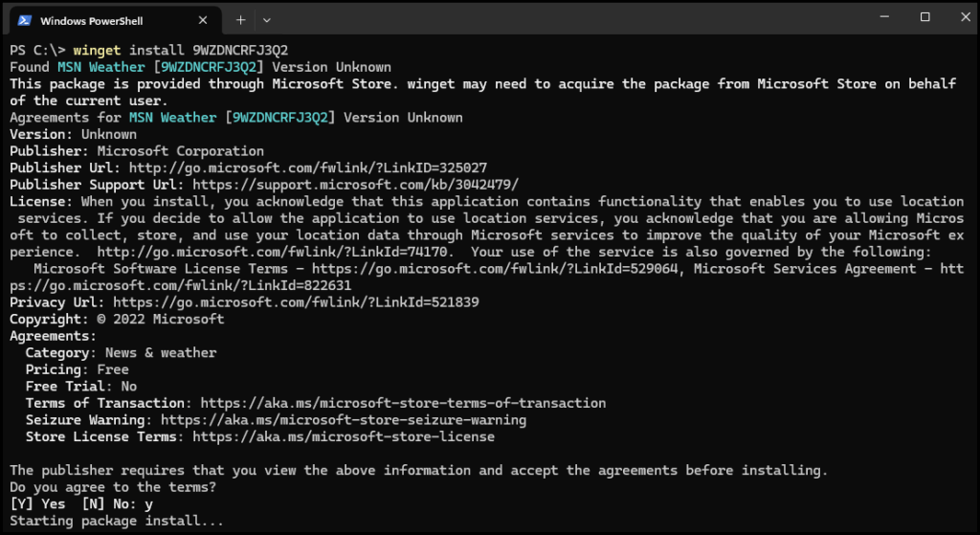Expand the new tab profile dropdown chevron

tap(267, 19)
